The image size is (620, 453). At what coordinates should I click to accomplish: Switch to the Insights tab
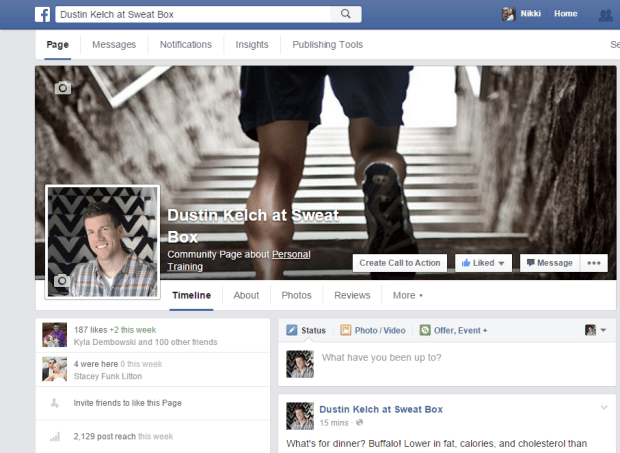click(x=251, y=45)
